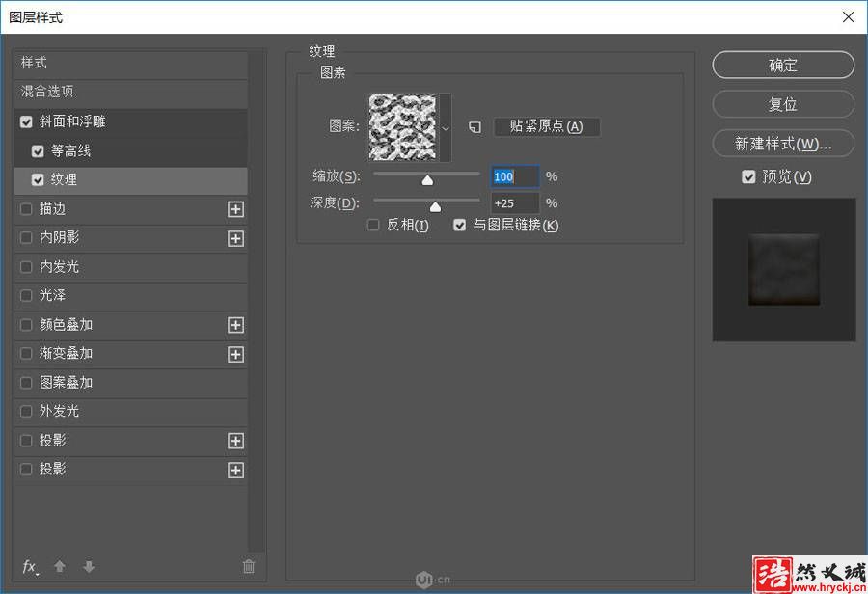Screen dimensions: 868x594
Task: Select the 图案叠加 effect row
Action: click(x=130, y=383)
